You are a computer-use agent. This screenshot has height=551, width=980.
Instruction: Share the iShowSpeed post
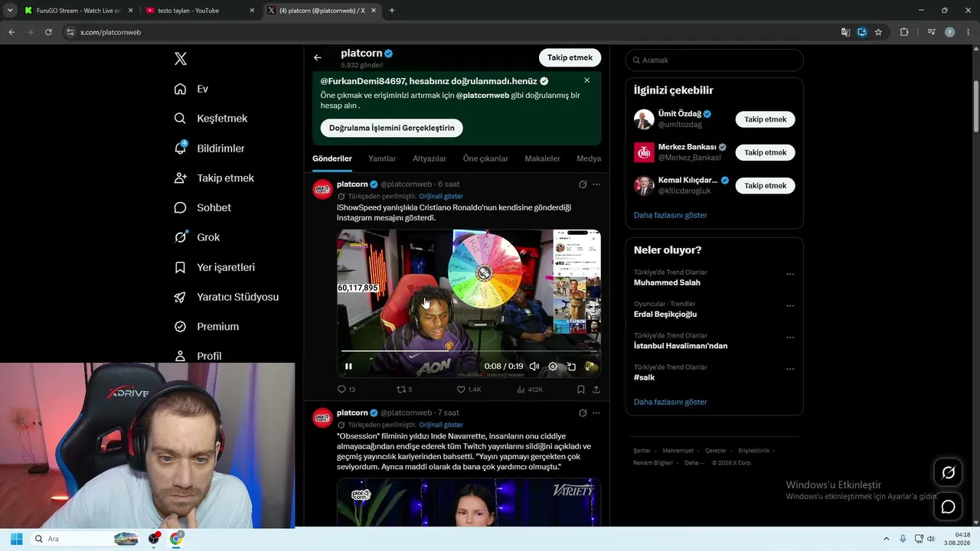596,390
